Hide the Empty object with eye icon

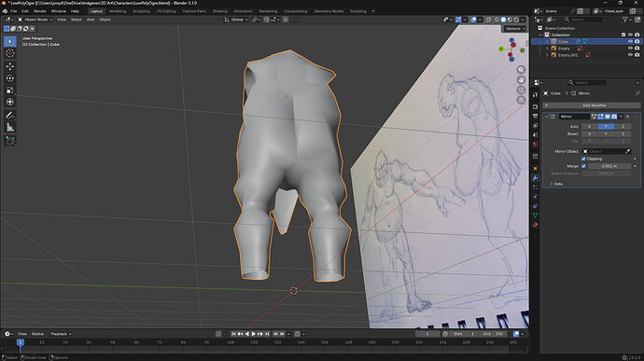click(630, 49)
